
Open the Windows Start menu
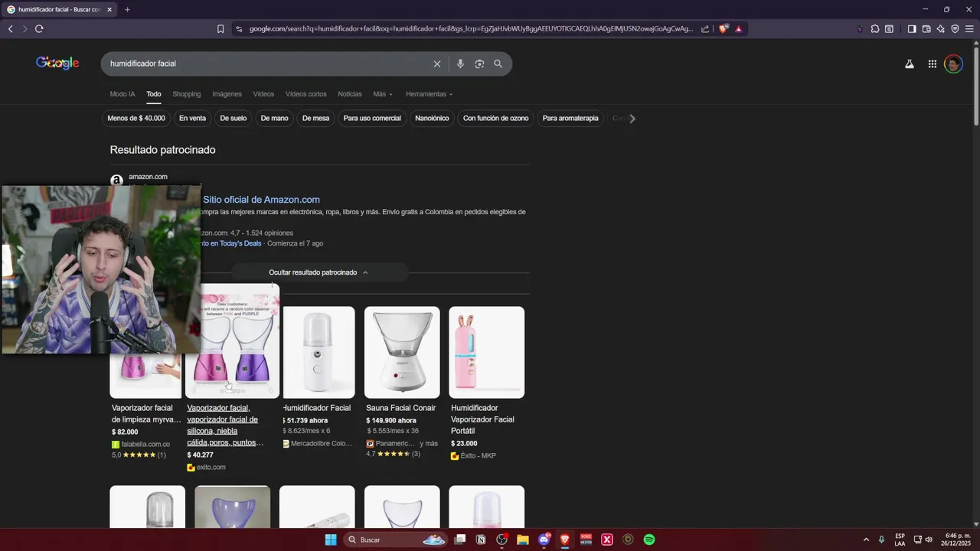pos(331,540)
